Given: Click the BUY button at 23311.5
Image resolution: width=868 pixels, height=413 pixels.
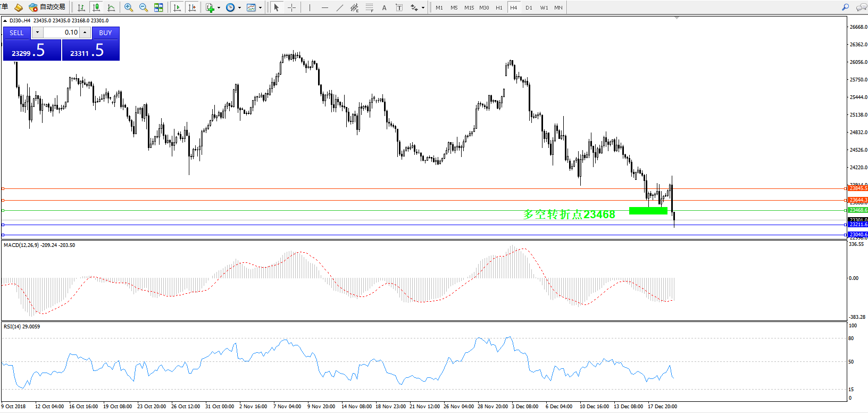Looking at the screenshot, I should [x=91, y=51].
